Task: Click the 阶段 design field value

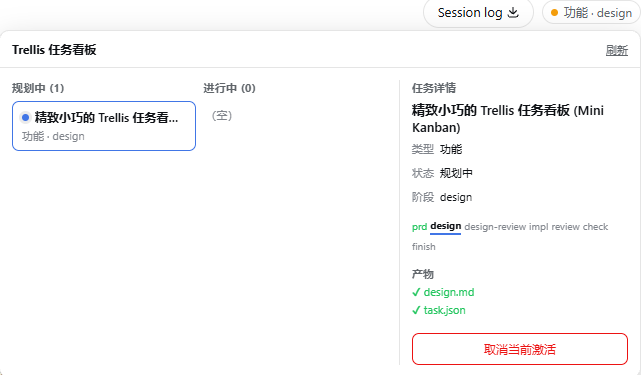Action: click(456, 197)
